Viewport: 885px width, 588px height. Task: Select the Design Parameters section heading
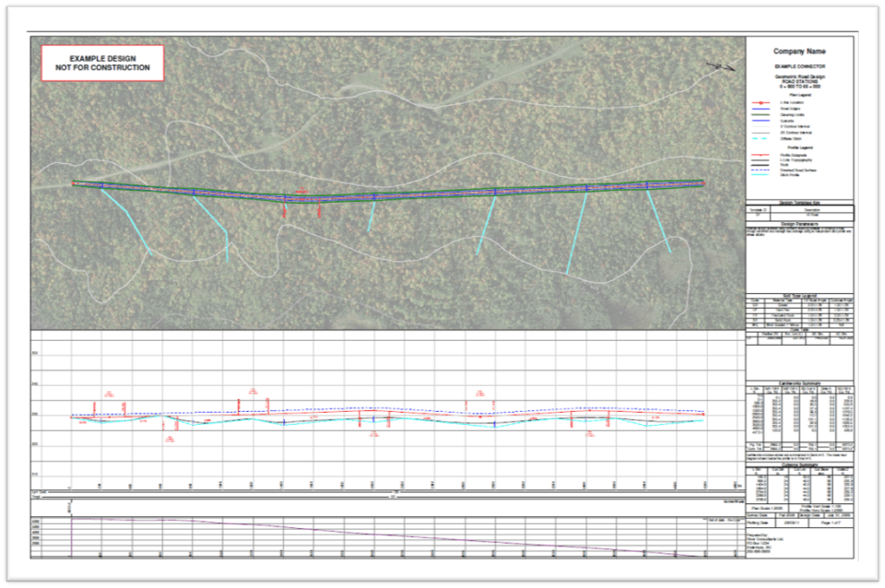click(799, 222)
